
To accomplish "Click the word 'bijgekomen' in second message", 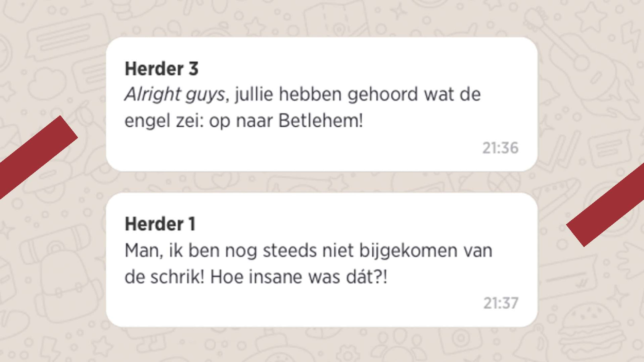I will tap(408, 251).
